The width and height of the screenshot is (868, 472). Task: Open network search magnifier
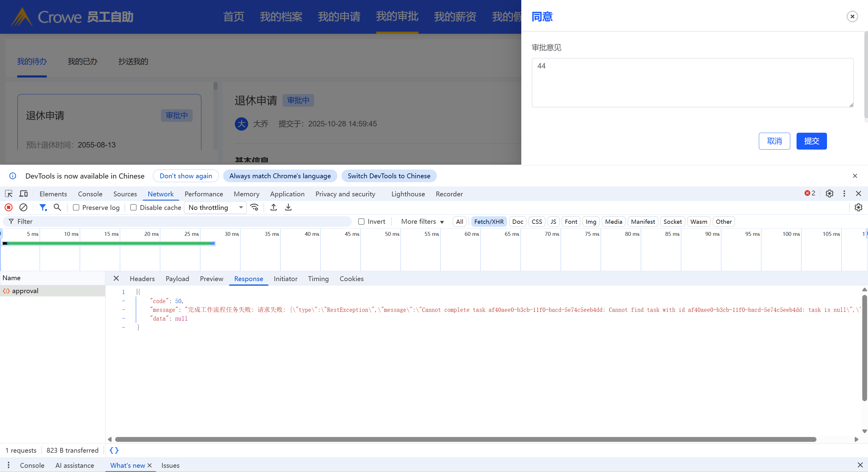(57, 207)
